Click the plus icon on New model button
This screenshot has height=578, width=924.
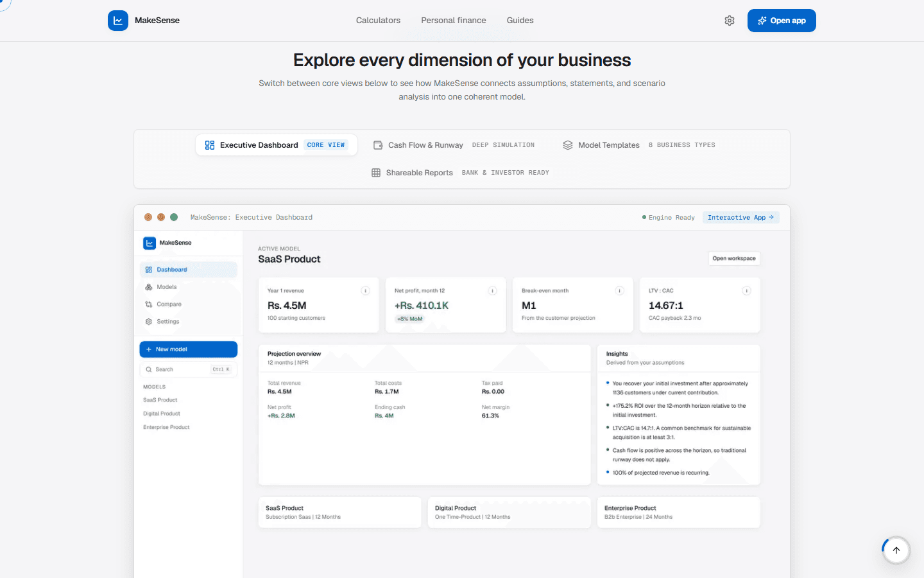coord(149,349)
